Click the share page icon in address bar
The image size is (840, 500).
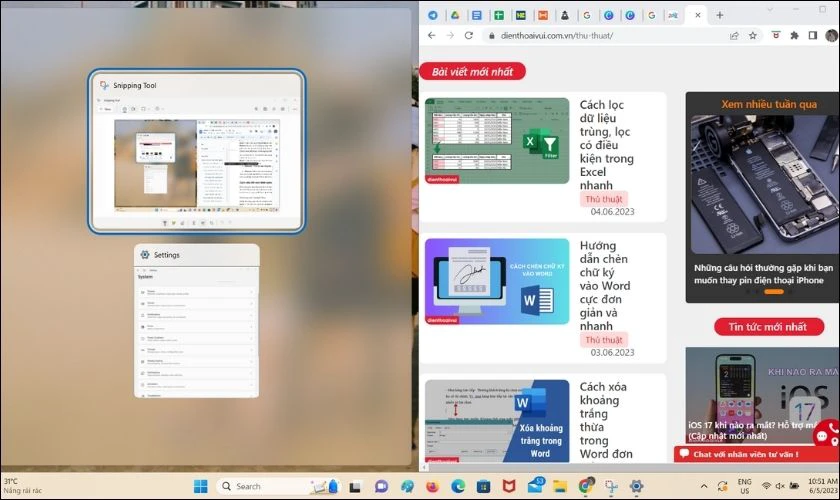(x=734, y=35)
